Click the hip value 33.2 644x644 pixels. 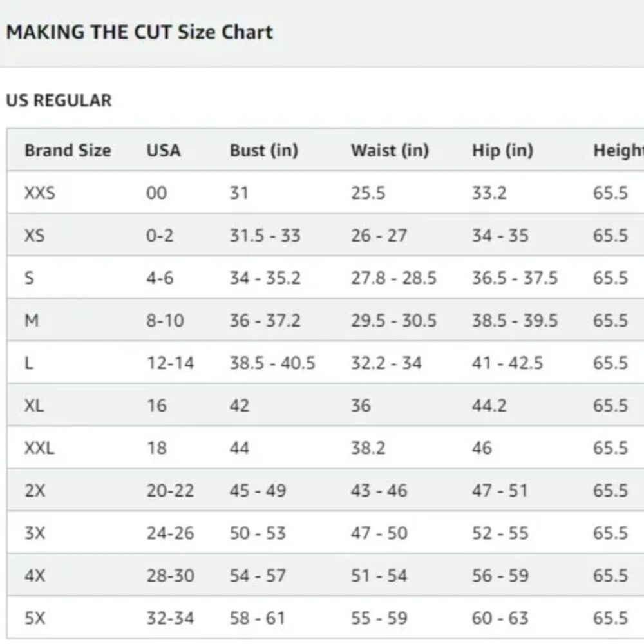coord(489,193)
